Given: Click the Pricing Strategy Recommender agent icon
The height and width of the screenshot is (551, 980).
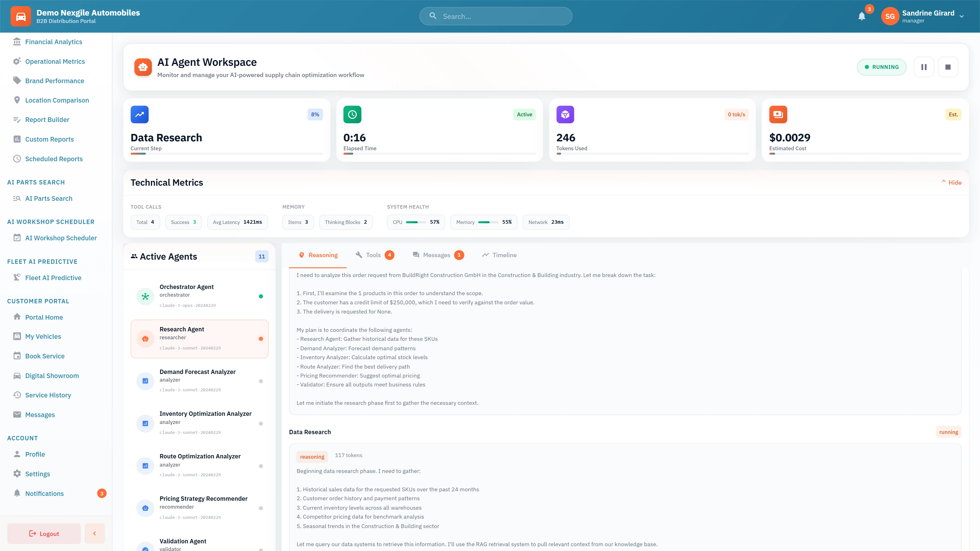Looking at the screenshot, I should coord(145,508).
